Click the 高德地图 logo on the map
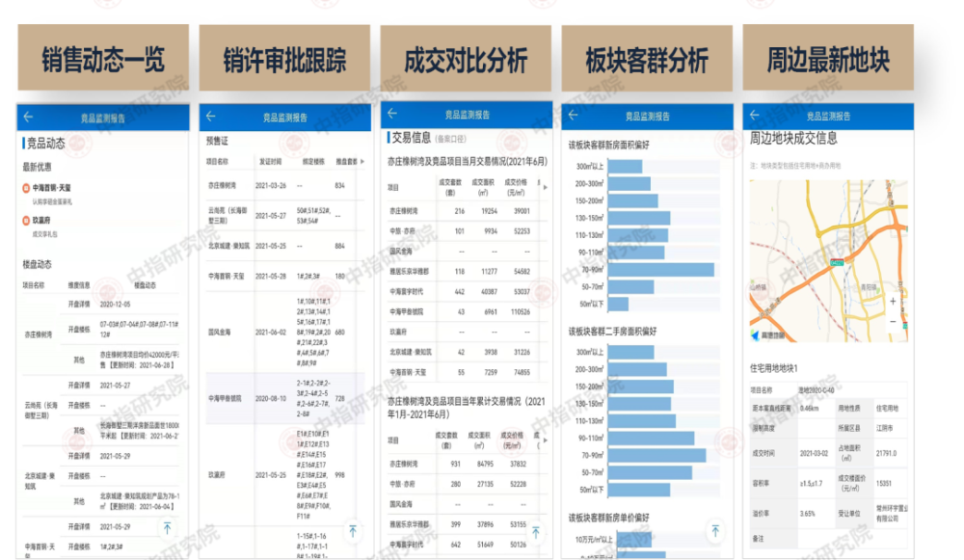Image resolution: width=964 pixels, height=560 pixels. [768, 335]
